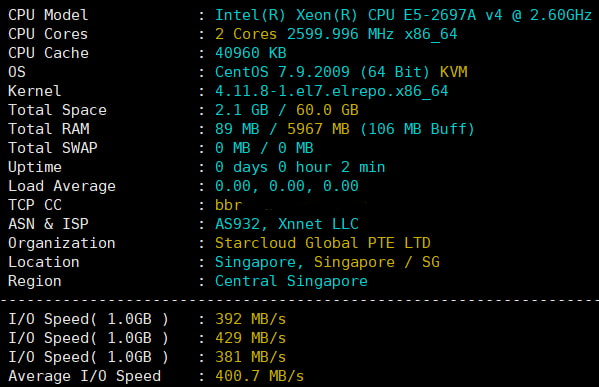This screenshot has width=599, height=387.
Task: Click the 'KVM' virtualization text
Action: (453, 72)
